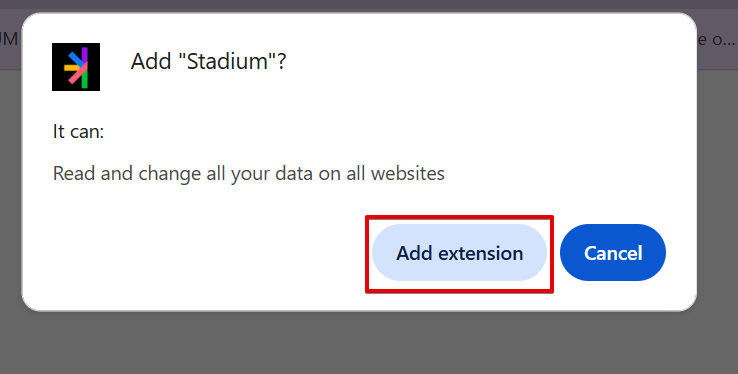Dismiss the dialog with Cancel
The width and height of the screenshot is (738, 374).
click(613, 253)
